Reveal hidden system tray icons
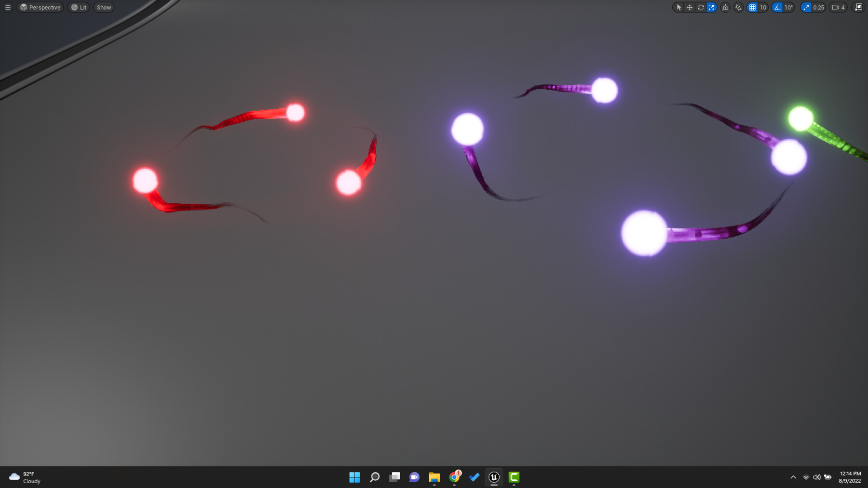Screen dimensions: 868x488 [793, 477]
